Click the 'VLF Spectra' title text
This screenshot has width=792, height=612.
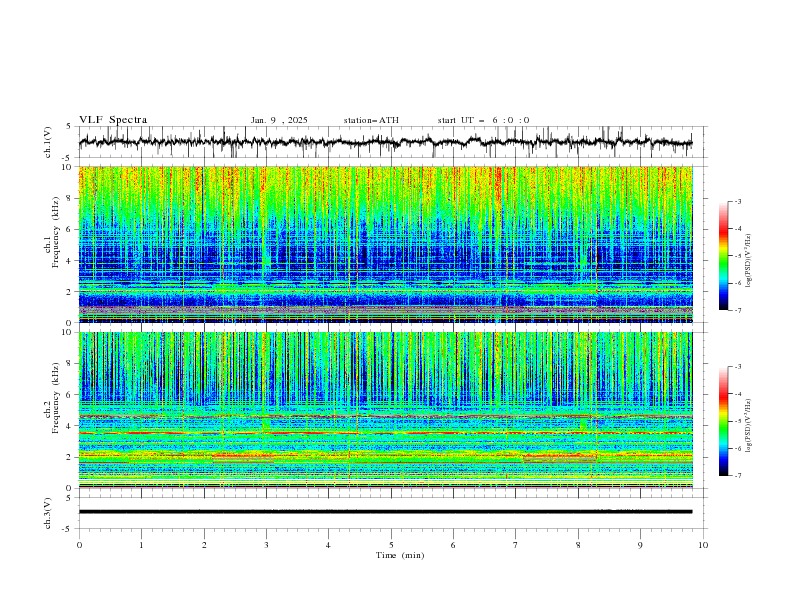click(x=113, y=120)
